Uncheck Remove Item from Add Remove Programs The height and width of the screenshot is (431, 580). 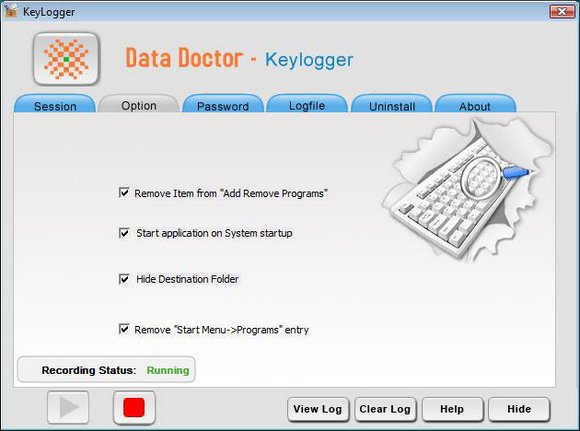pyautogui.click(x=124, y=193)
